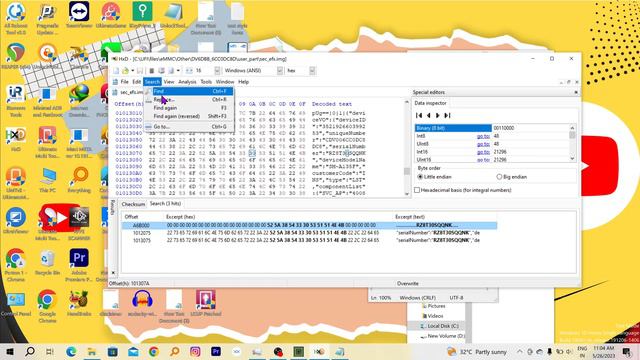Open File Explorer from taskbar

[x=92, y=351]
